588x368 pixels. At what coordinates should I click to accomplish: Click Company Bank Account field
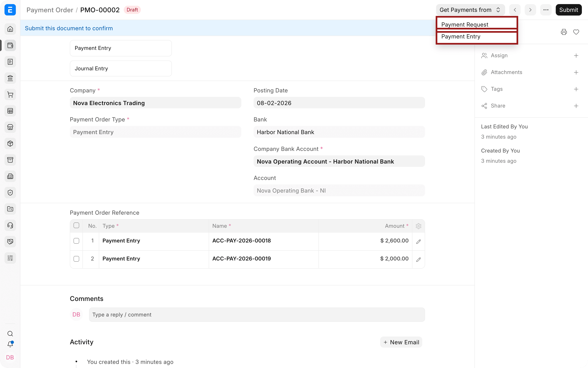[x=339, y=161]
